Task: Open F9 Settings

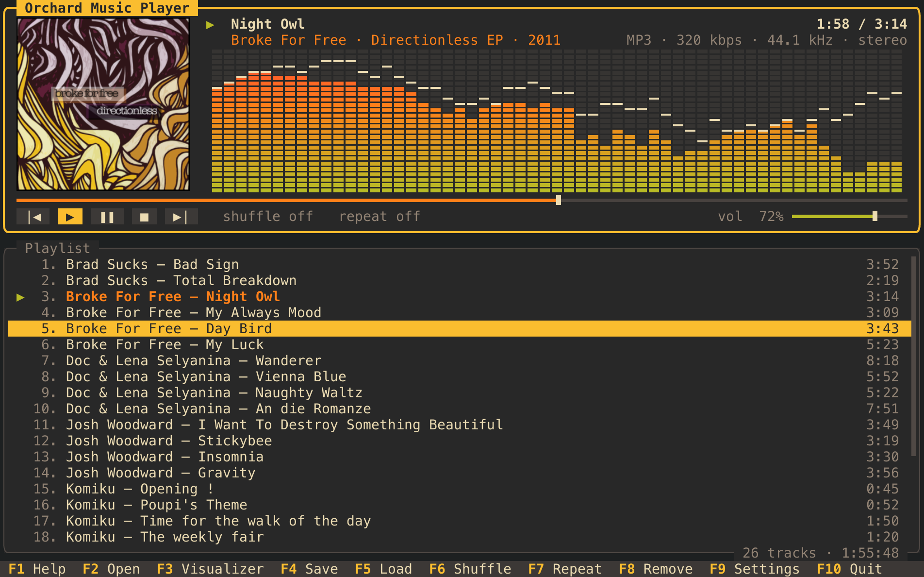Action: click(x=755, y=569)
